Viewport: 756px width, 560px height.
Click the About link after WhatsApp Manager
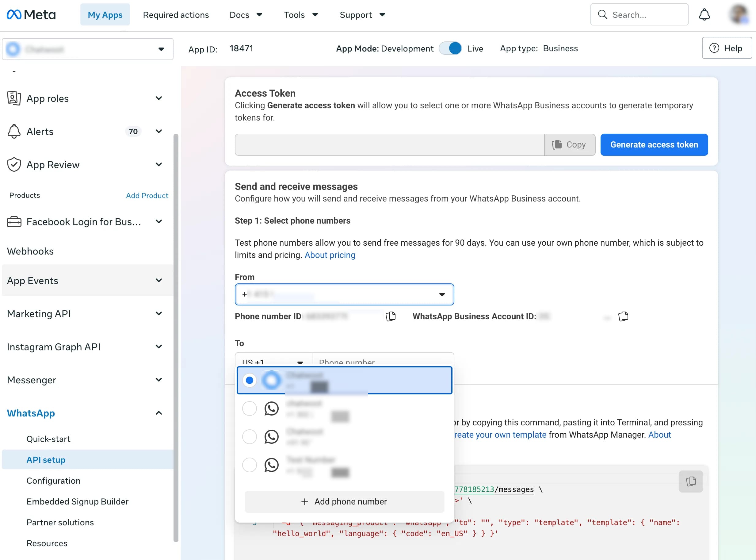(x=659, y=435)
